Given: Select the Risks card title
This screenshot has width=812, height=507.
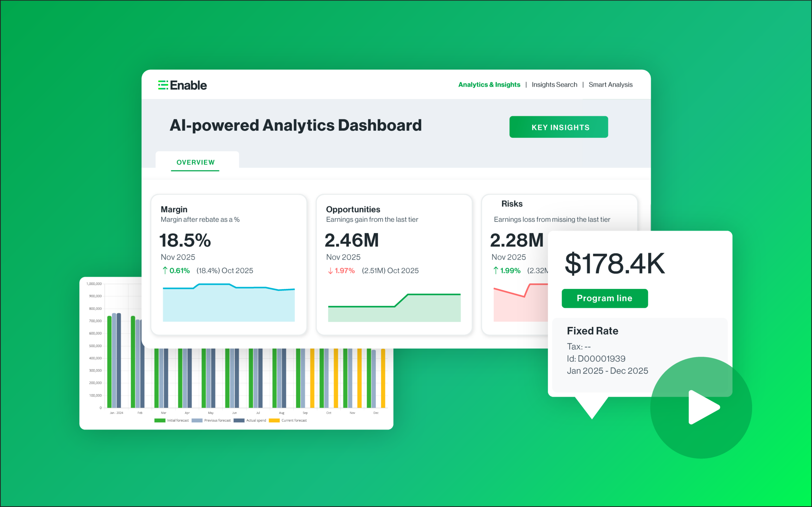Looking at the screenshot, I should pyautogui.click(x=512, y=204).
